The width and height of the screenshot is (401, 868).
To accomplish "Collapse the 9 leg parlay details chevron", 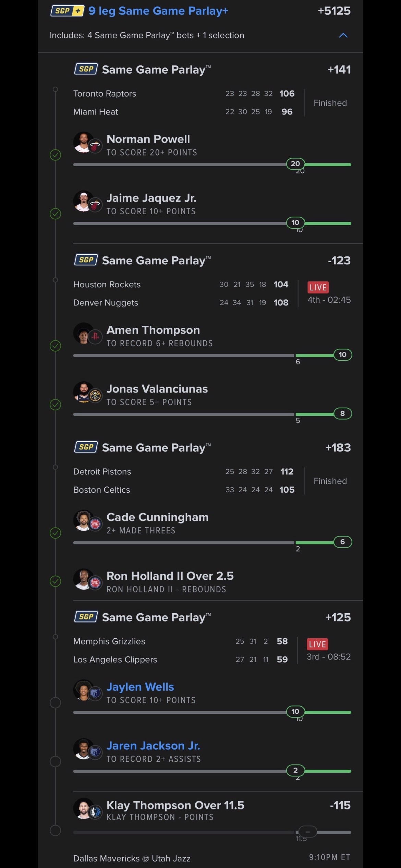I will click(343, 35).
